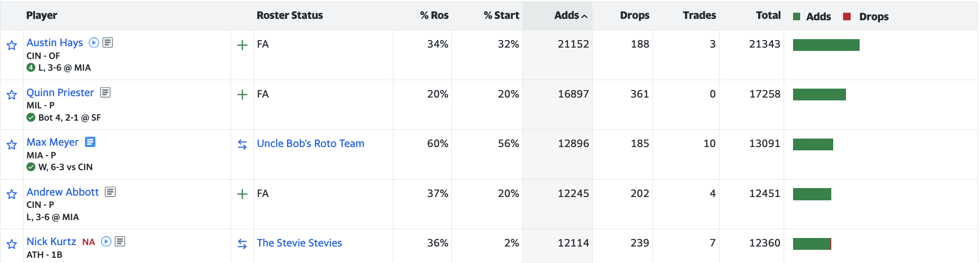Play the Austin Hays video icon
The height and width of the screenshot is (263, 980).
[94, 42]
